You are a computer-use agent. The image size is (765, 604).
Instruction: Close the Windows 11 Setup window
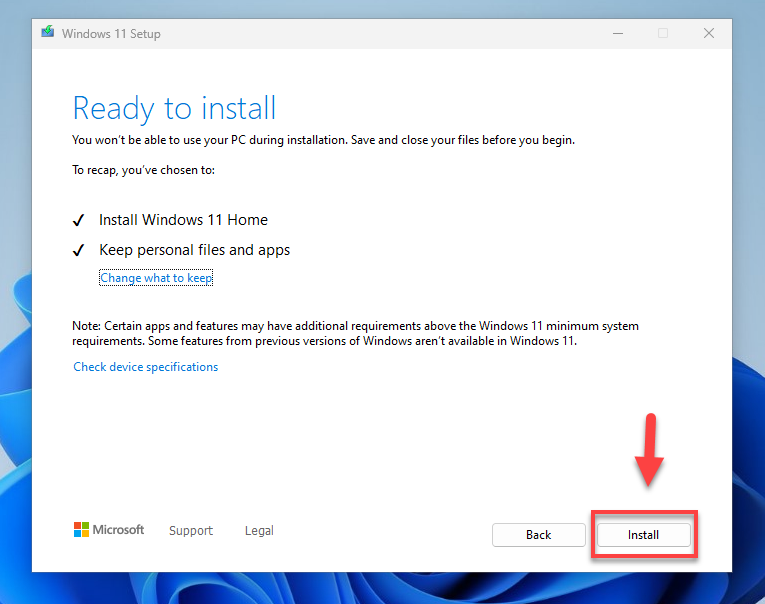709,33
